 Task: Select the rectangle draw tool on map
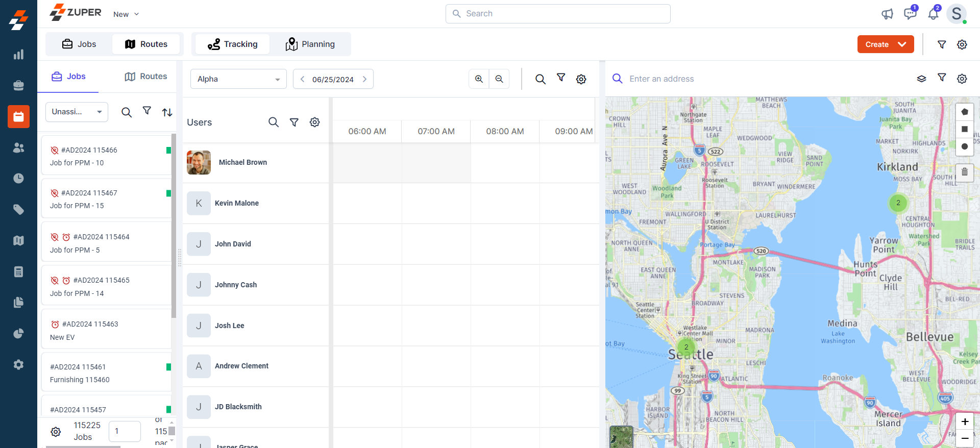coord(964,129)
